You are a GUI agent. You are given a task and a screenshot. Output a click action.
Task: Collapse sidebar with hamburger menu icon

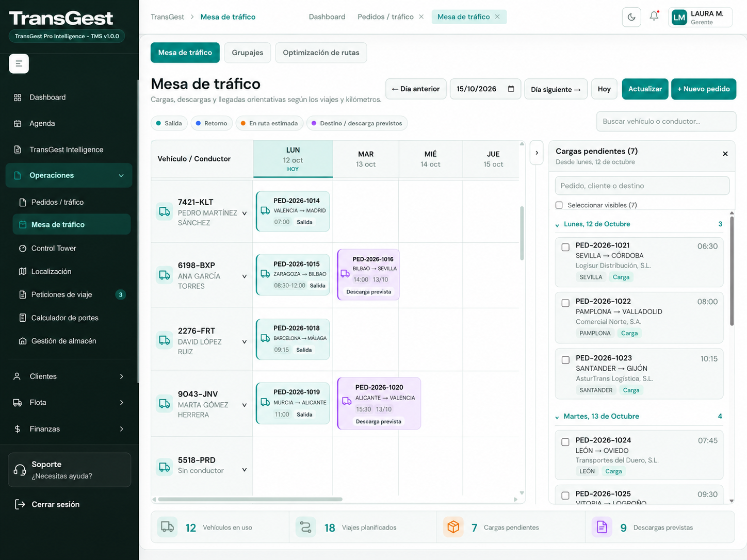19,63
